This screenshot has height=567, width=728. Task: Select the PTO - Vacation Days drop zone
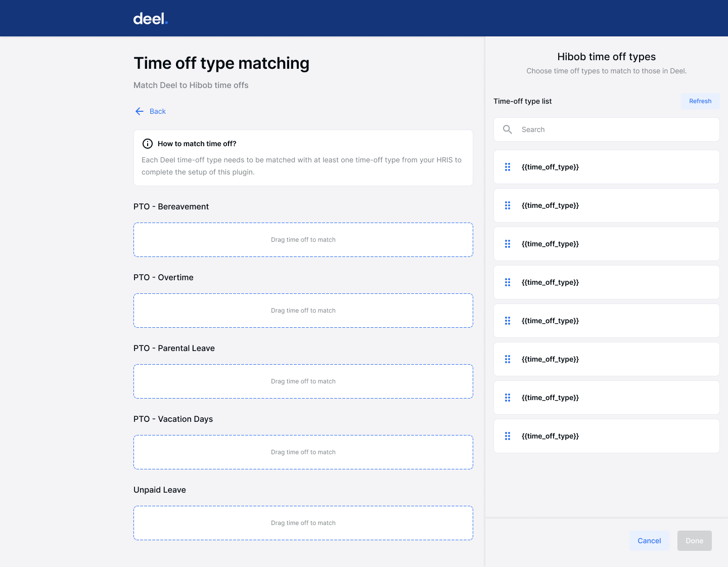303,452
